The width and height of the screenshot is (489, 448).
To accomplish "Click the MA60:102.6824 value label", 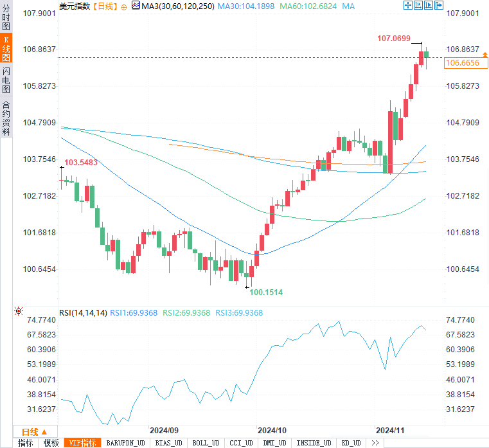I will [x=308, y=6].
